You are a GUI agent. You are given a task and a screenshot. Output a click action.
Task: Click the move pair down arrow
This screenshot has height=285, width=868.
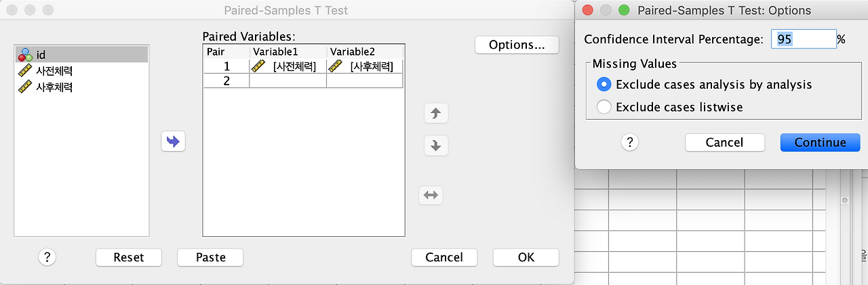[x=435, y=146]
